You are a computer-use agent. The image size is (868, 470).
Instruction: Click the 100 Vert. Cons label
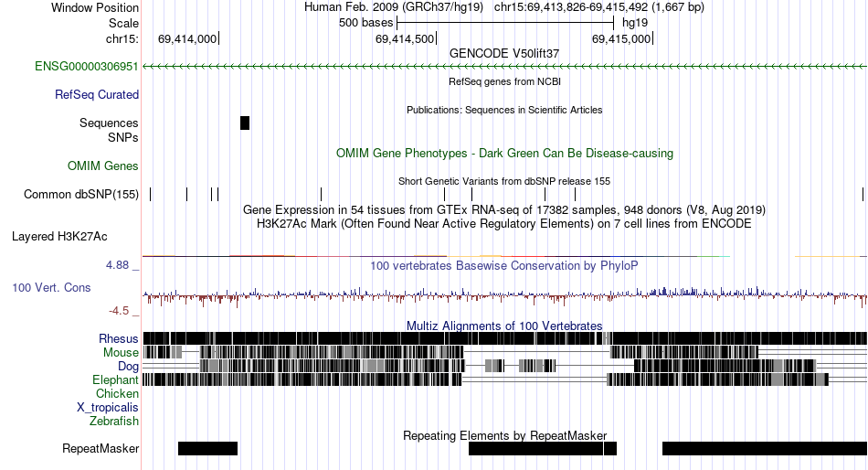coord(51,288)
